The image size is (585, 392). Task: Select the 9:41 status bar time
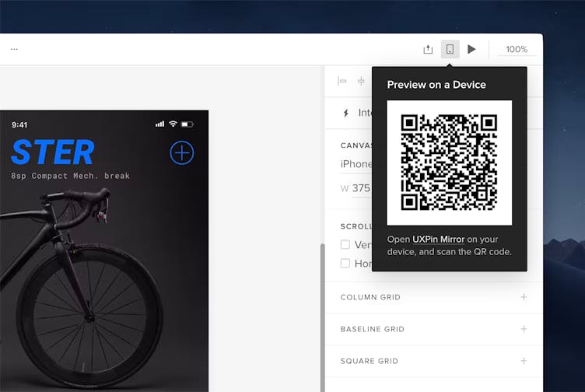point(19,125)
